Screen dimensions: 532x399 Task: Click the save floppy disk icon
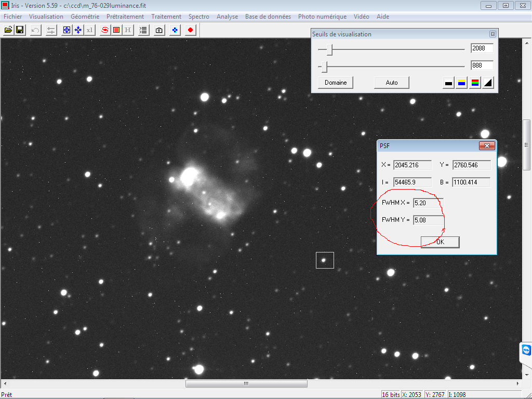(20, 30)
